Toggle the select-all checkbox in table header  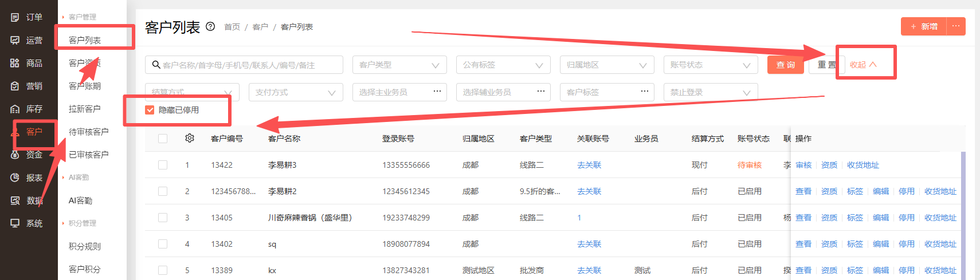(x=163, y=139)
